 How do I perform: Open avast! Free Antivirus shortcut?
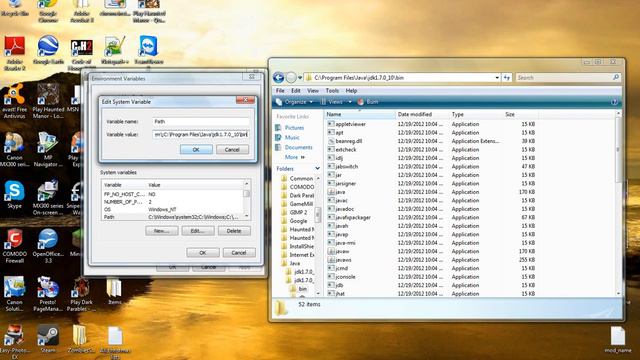click(15, 101)
